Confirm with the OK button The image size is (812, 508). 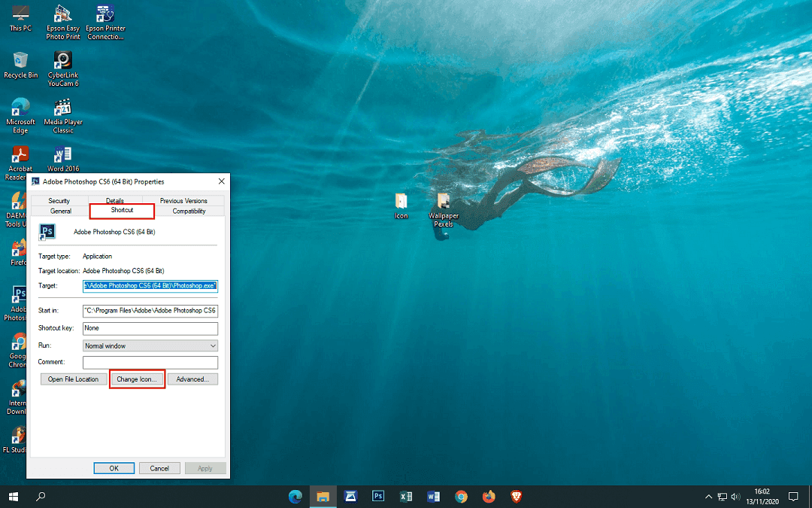point(114,468)
